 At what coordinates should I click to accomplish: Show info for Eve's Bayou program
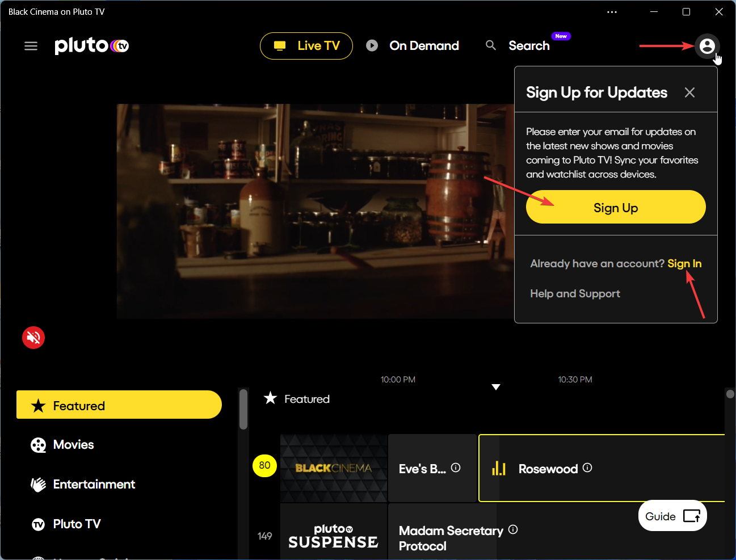pyautogui.click(x=456, y=468)
